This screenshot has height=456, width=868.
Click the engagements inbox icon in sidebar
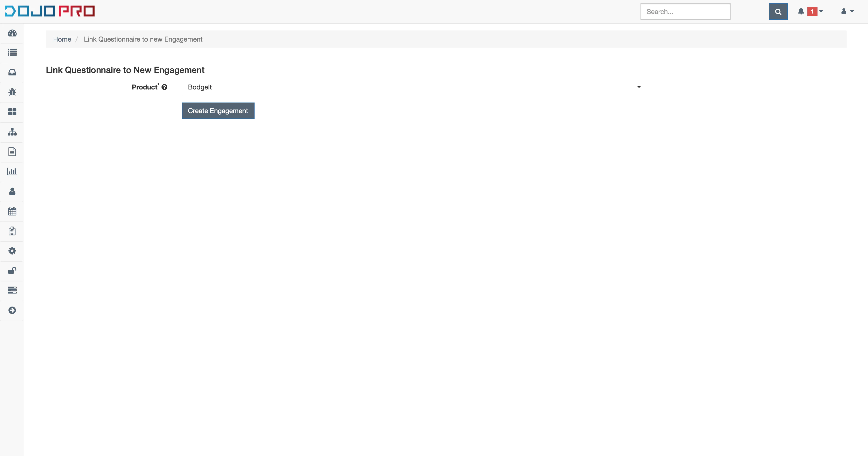point(12,73)
